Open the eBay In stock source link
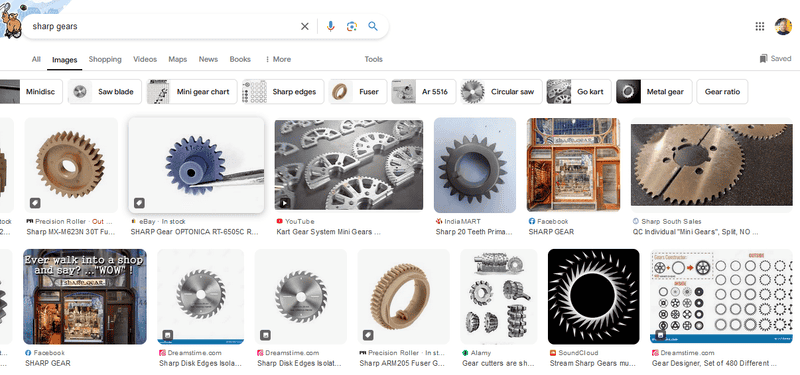 coord(158,221)
